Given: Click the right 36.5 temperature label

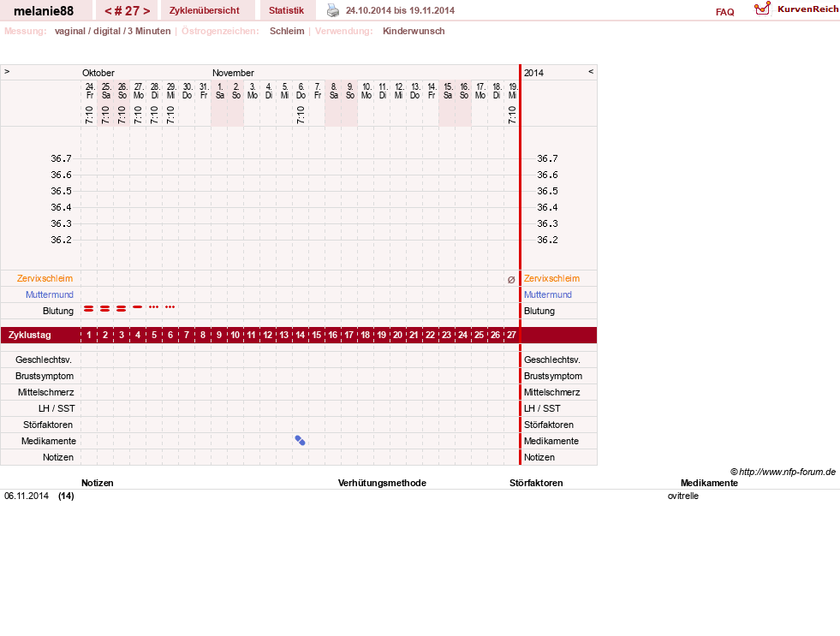Looking at the screenshot, I should click(x=547, y=191).
